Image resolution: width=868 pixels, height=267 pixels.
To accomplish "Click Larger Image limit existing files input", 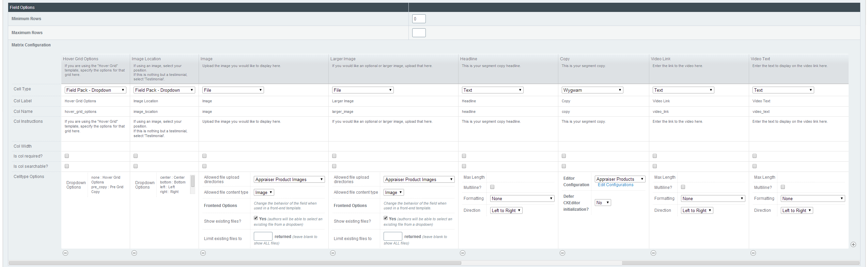I will pyautogui.click(x=393, y=236).
